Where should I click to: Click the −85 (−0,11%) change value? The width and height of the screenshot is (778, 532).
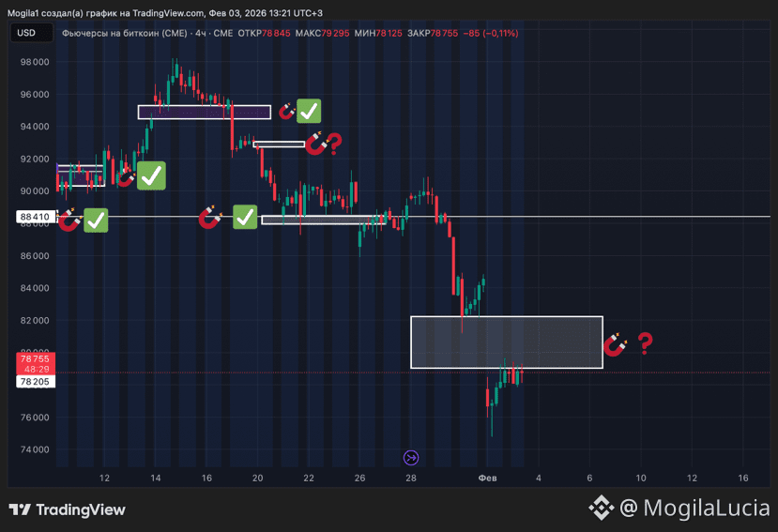coord(491,33)
